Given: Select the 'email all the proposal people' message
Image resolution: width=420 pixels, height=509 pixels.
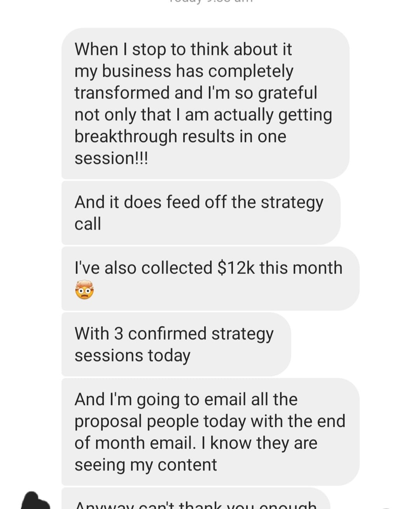Looking at the screenshot, I should (x=210, y=432).
